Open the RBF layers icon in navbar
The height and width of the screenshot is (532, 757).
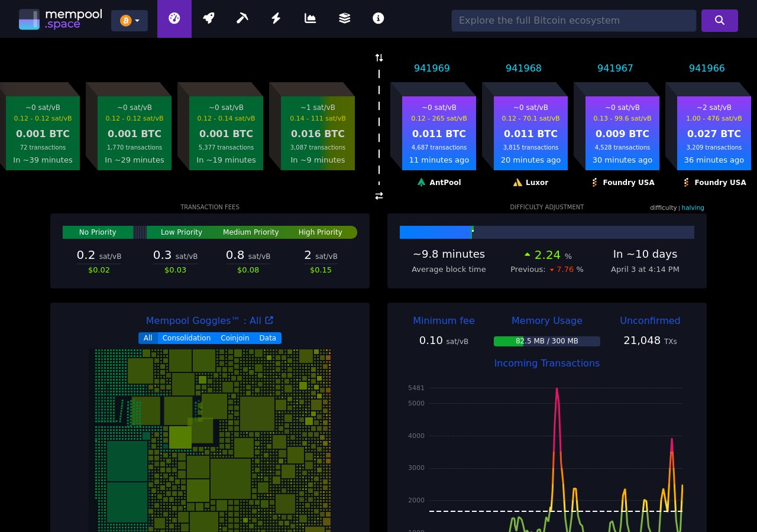344,18
